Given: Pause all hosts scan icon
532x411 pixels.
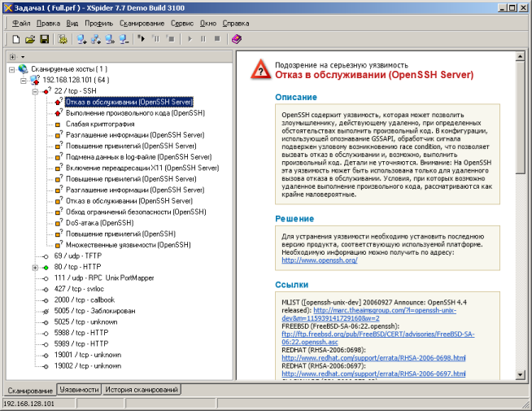Looking at the screenshot, I should [x=155, y=39].
